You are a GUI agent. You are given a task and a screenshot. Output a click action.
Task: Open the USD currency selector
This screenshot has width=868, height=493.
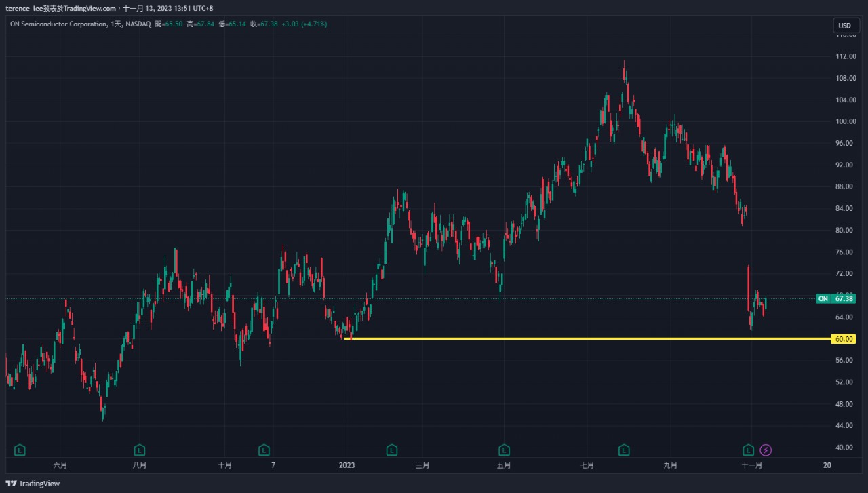click(844, 26)
